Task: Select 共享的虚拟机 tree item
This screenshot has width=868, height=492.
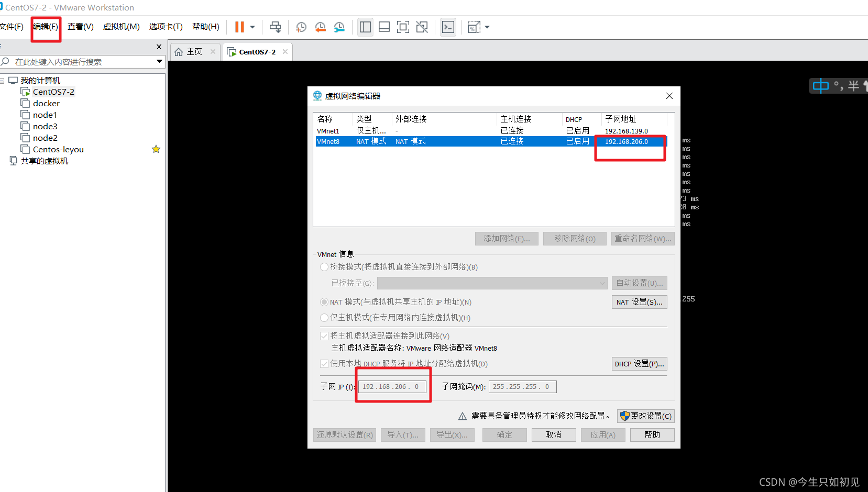Action: click(44, 161)
